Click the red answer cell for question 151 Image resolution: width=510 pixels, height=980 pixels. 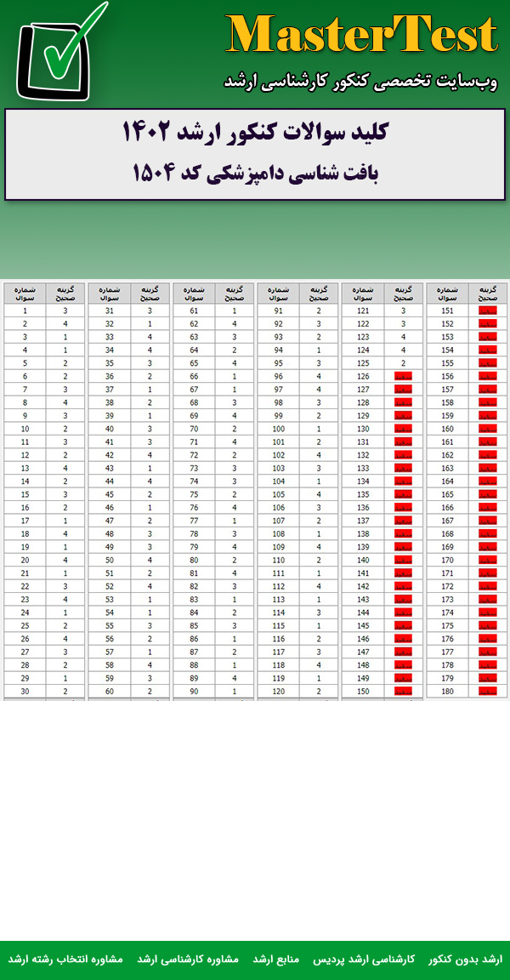(x=487, y=311)
